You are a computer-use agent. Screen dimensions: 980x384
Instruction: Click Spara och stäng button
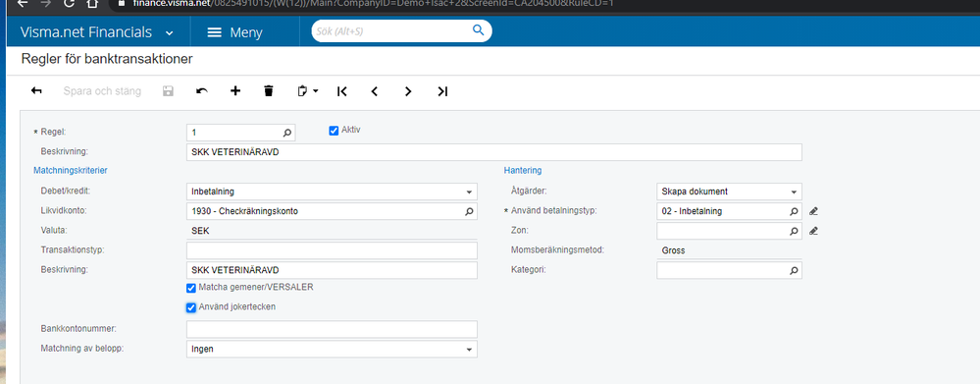102,91
